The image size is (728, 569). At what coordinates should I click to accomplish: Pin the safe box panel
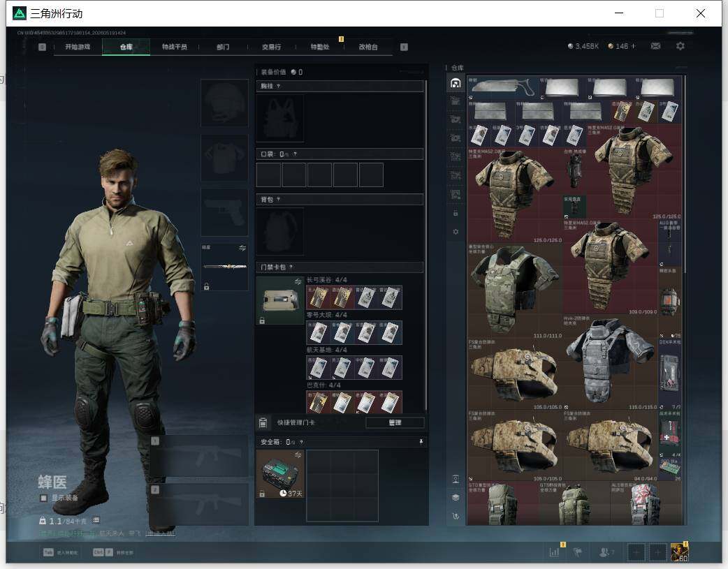(x=421, y=442)
